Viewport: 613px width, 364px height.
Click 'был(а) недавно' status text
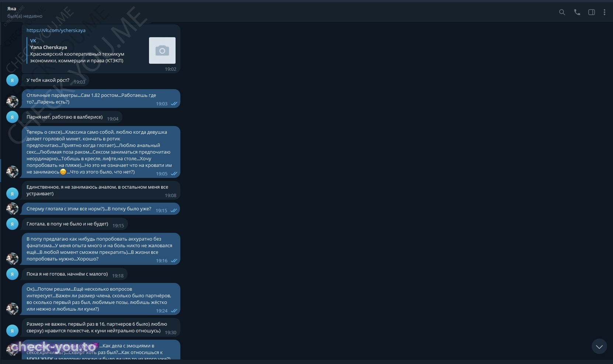[25, 16]
